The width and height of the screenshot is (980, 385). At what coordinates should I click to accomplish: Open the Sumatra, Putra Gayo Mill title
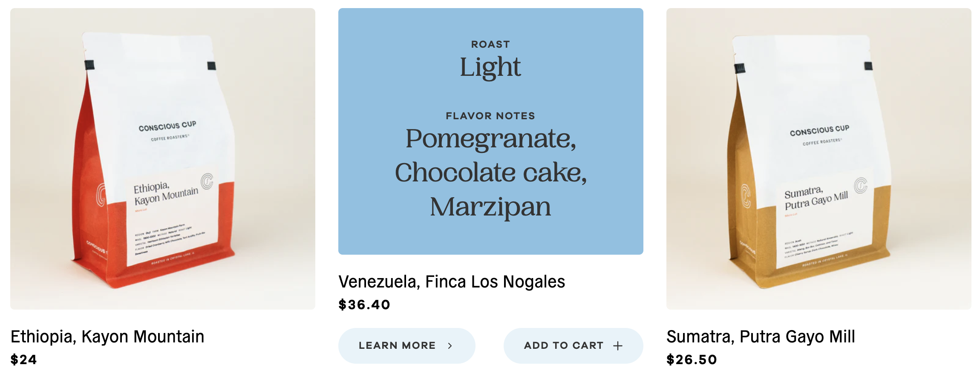point(761,336)
